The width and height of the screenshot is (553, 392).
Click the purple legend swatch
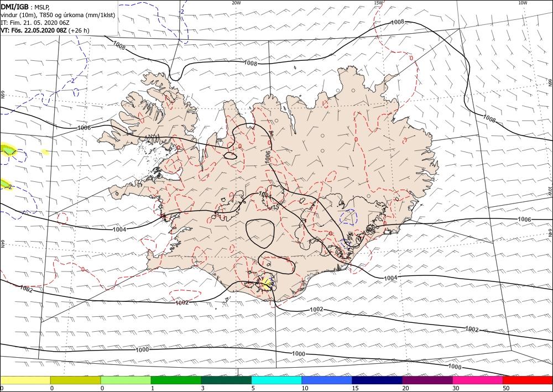tap(427, 380)
